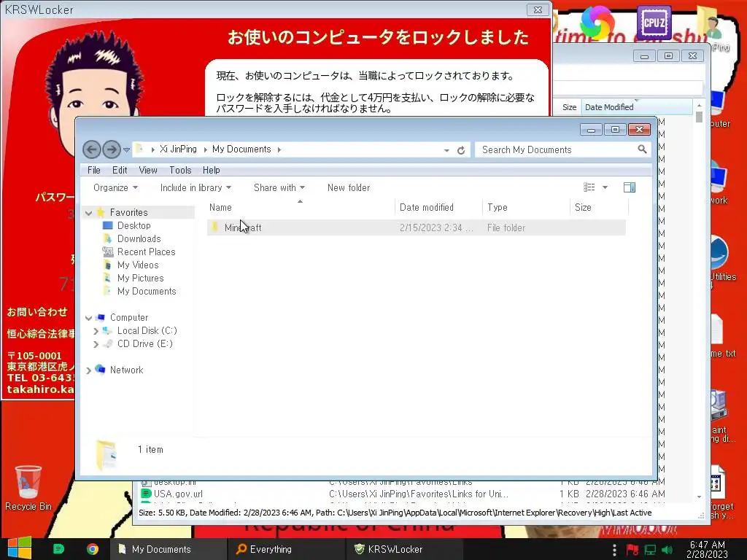Open Recent Places in Favorites
Viewport: 747px width, 560px height.
coord(146,252)
